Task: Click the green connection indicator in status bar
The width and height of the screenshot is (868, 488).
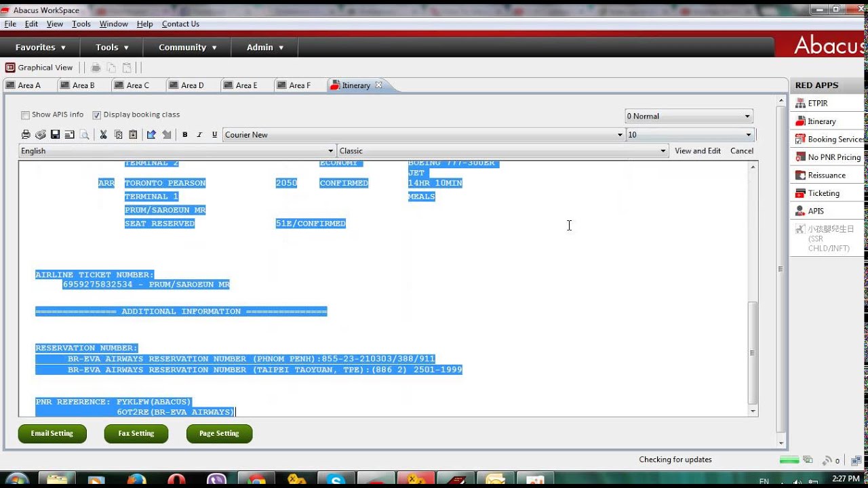Action: coord(789,460)
